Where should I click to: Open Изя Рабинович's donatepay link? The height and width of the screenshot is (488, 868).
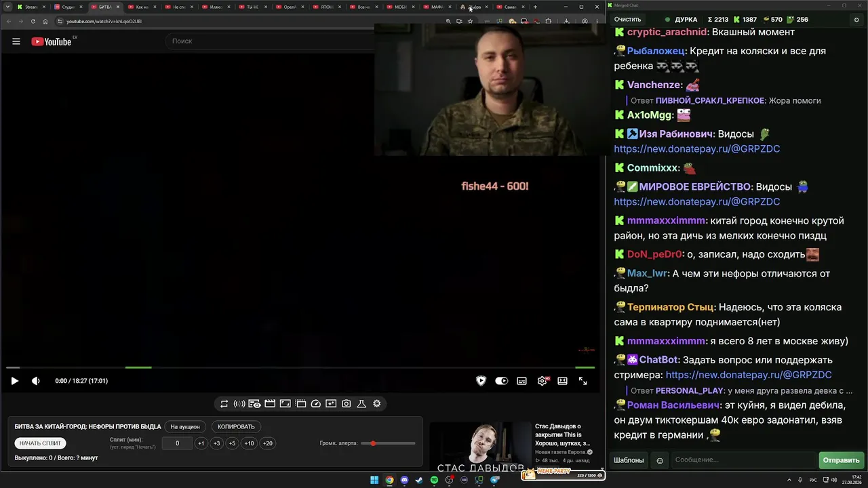pyautogui.click(x=697, y=149)
